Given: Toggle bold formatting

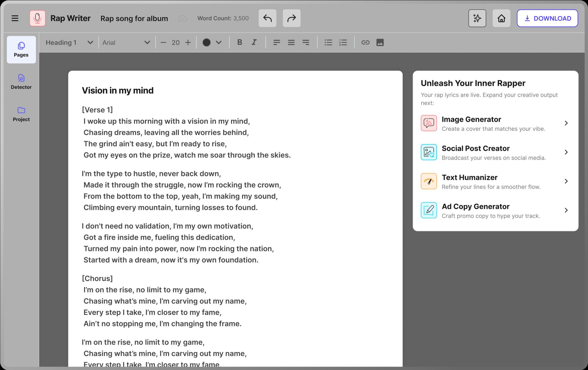Looking at the screenshot, I should [239, 42].
